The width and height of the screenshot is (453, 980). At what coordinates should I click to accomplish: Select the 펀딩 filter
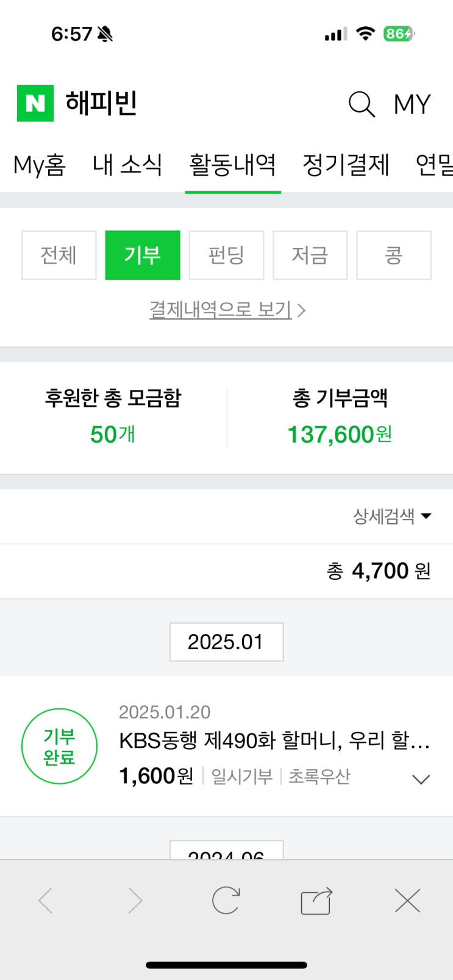(226, 255)
